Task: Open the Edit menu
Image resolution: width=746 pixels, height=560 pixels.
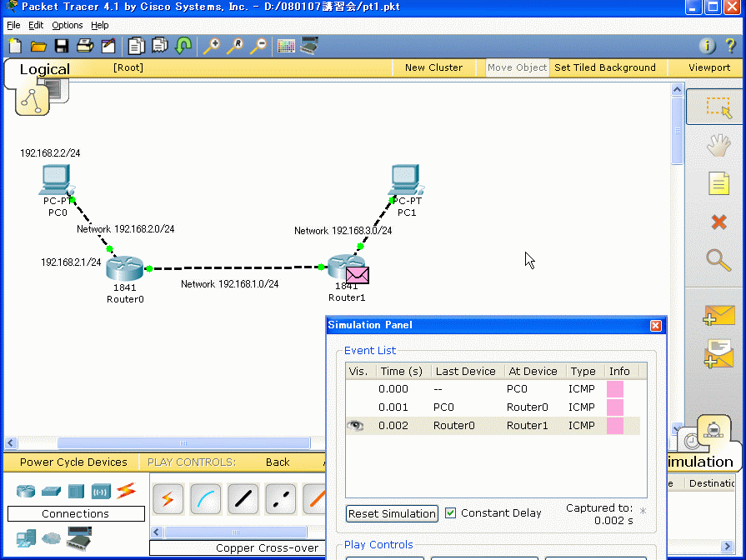Action: (36, 25)
